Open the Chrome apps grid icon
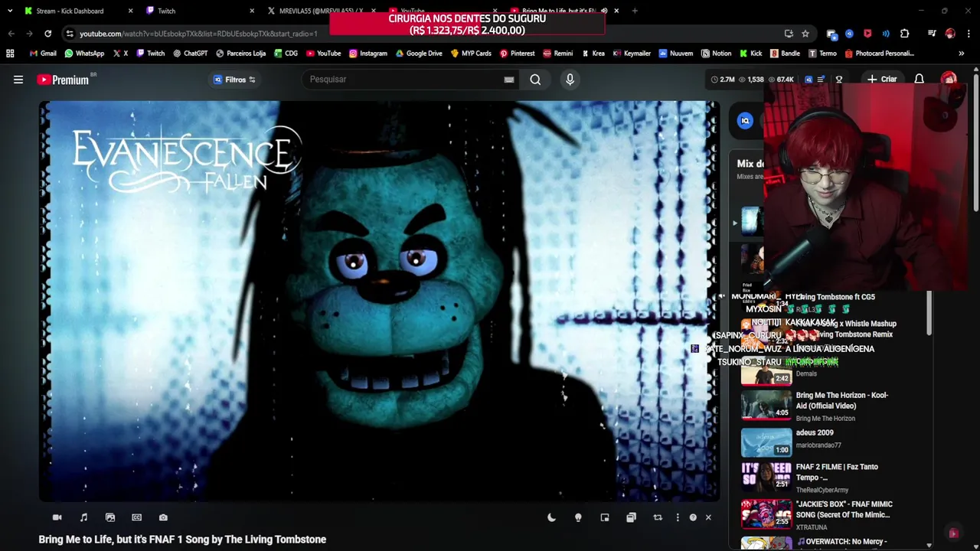Screen dimensions: 980x551 point(10,54)
